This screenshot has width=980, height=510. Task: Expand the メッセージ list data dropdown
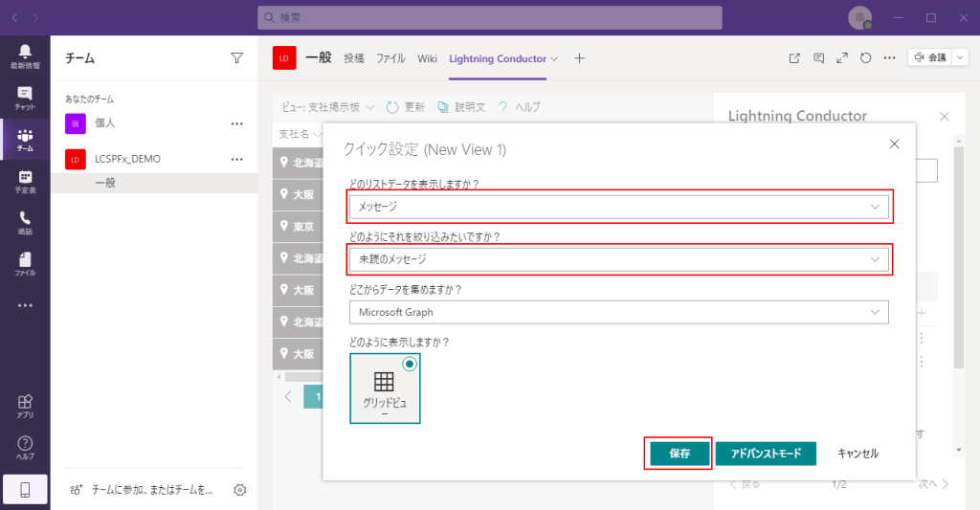tap(619, 206)
